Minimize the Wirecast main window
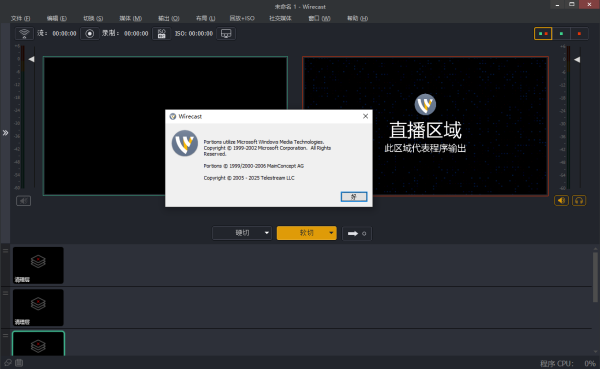Image resolution: width=600 pixels, height=369 pixels. 557,5
